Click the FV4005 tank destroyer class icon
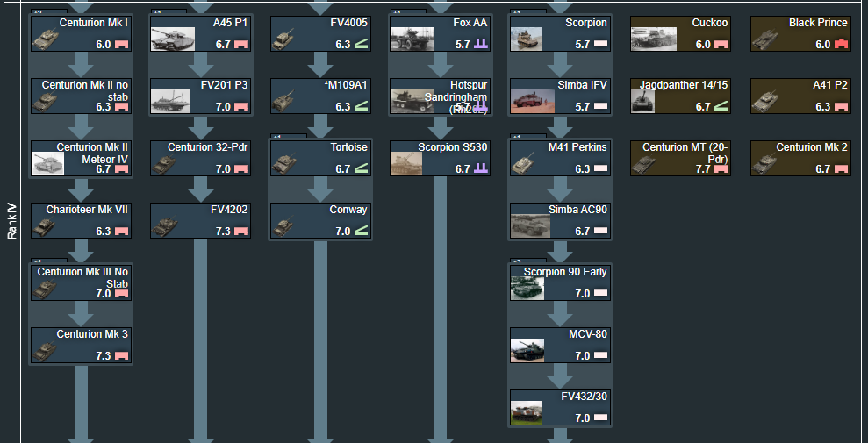Viewport: 868px width, 443px height. tap(361, 44)
